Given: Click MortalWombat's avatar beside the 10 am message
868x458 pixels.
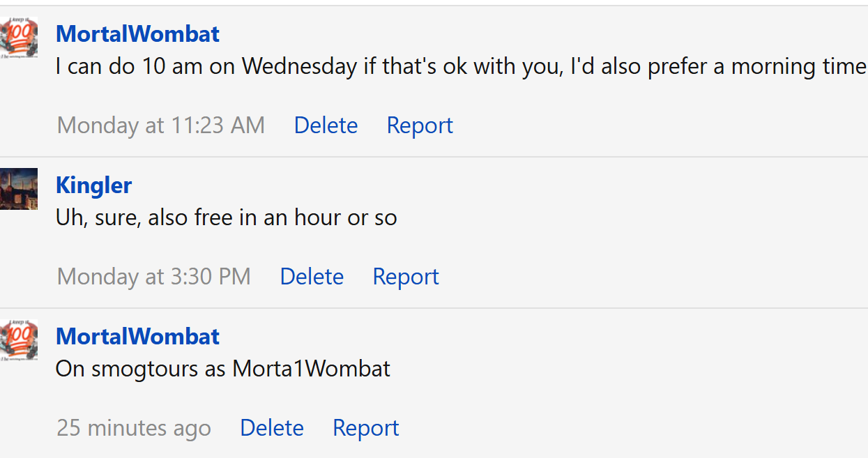Looking at the screenshot, I should [18, 37].
